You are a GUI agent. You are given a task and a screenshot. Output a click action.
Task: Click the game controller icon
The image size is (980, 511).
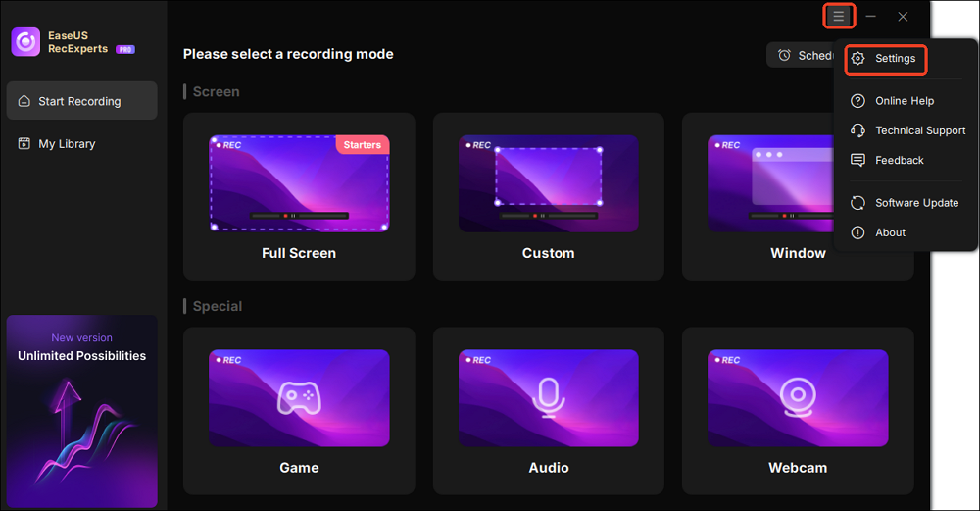[x=299, y=398]
